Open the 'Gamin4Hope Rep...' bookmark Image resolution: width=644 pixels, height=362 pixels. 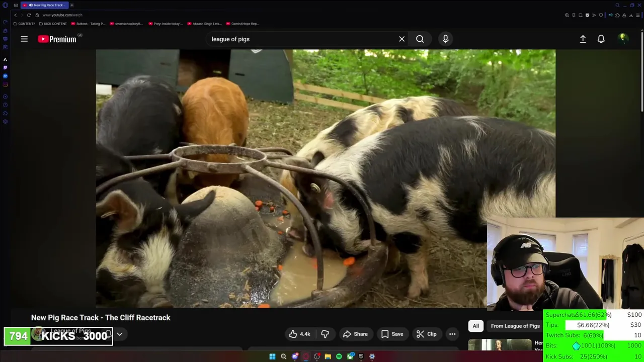click(x=243, y=24)
